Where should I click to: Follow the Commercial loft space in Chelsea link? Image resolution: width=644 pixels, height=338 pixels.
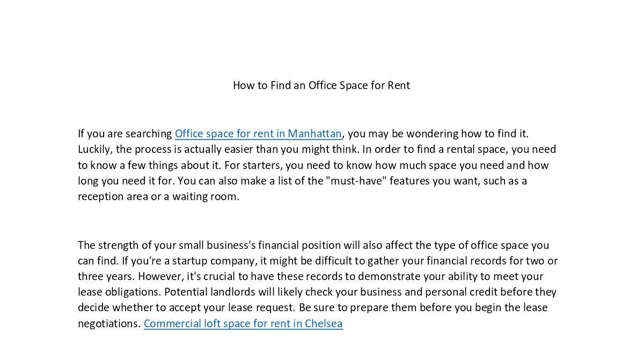point(243,324)
